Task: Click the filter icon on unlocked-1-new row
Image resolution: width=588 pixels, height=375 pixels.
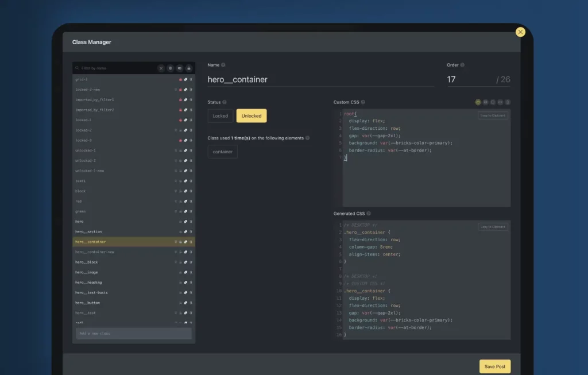Action: 176,171
